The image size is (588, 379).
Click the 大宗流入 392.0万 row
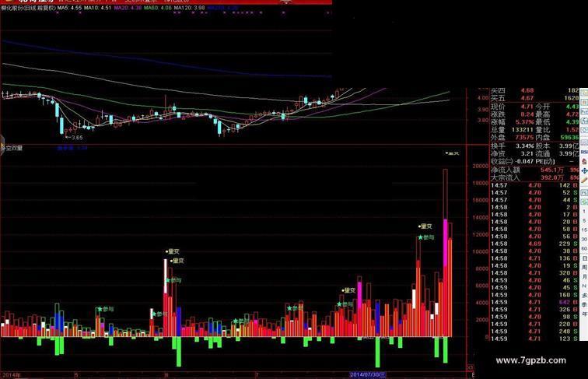tap(535, 177)
